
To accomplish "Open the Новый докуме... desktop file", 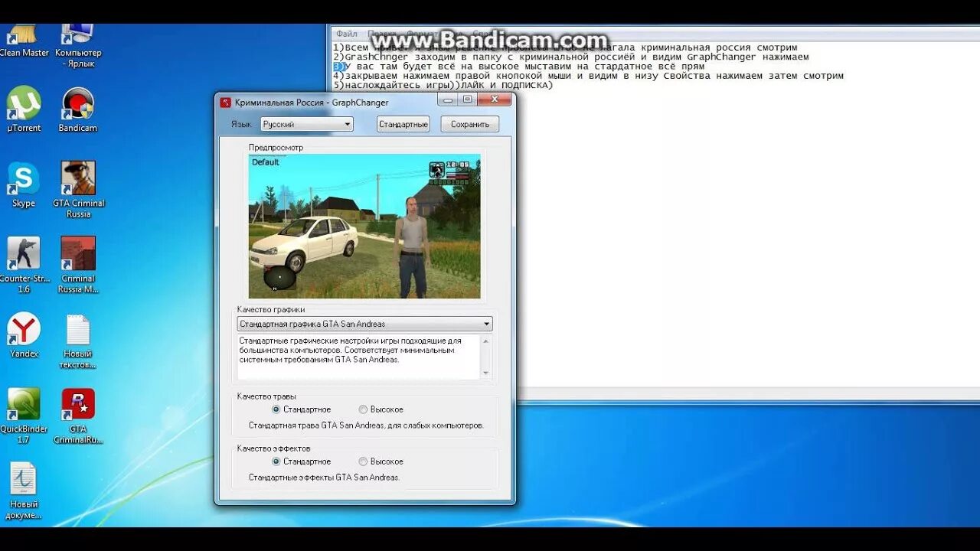I will click(24, 491).
